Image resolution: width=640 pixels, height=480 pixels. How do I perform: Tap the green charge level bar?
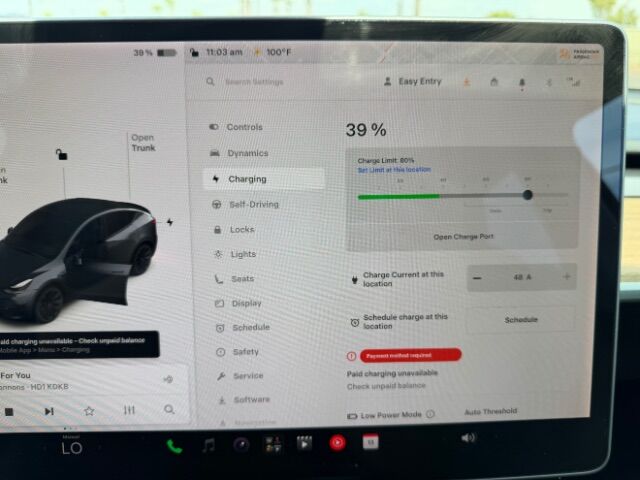pyautogui.click(x=398, y=197)
